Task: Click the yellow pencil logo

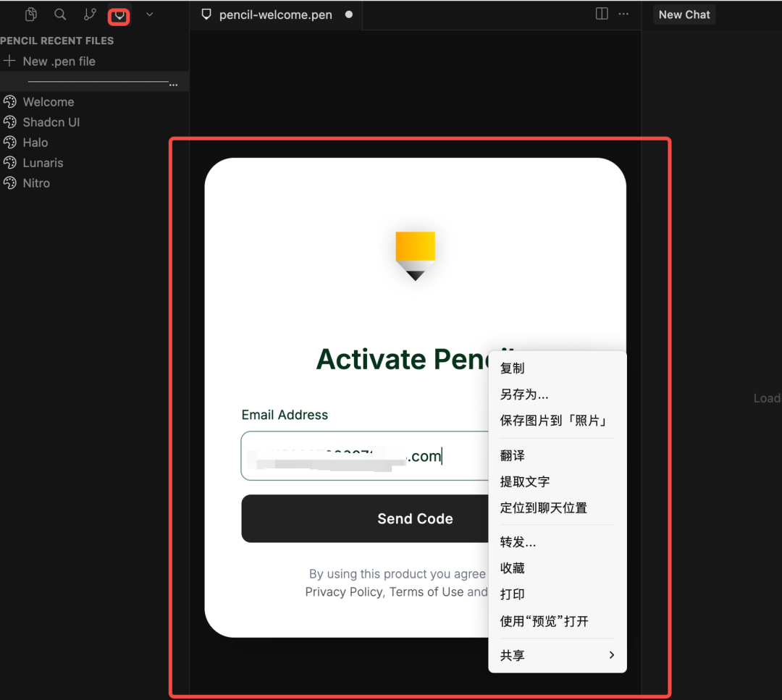Action: click(x=415, y=255)
